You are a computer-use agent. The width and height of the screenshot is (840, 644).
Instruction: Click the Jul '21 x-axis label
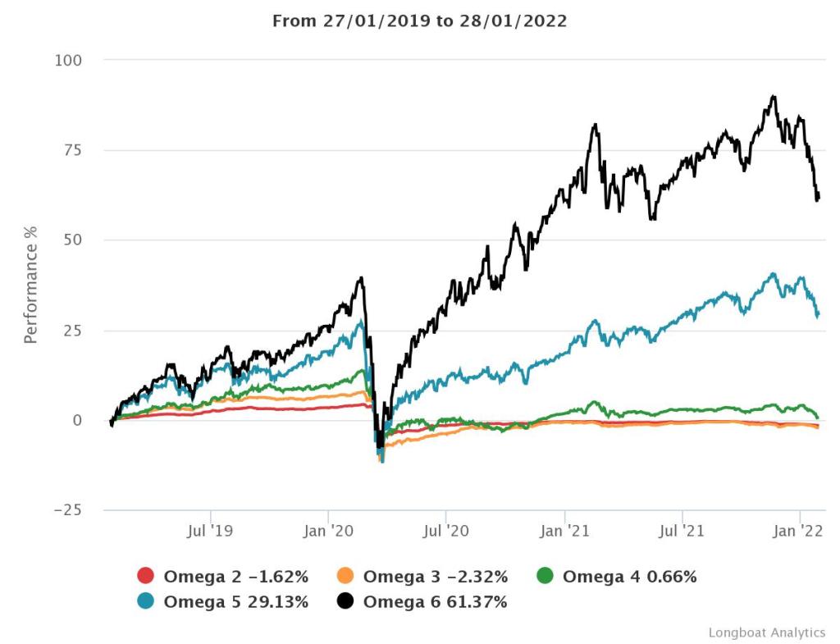coord(682,531)
